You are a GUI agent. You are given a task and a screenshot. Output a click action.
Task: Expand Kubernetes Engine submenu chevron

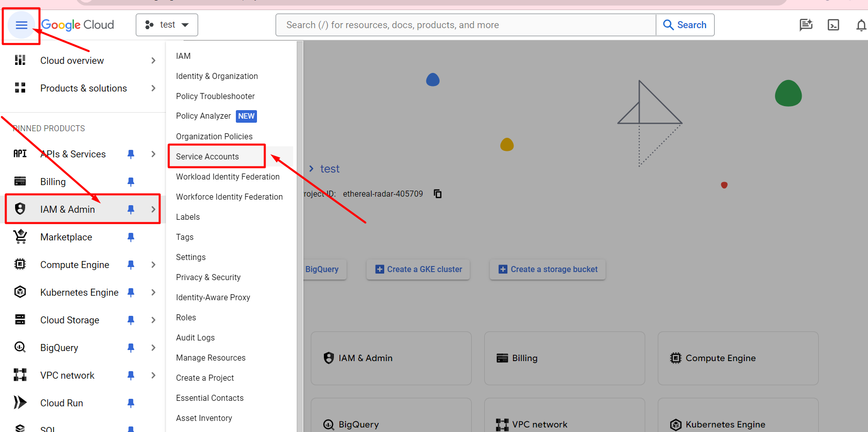click(x=153, y=292)
